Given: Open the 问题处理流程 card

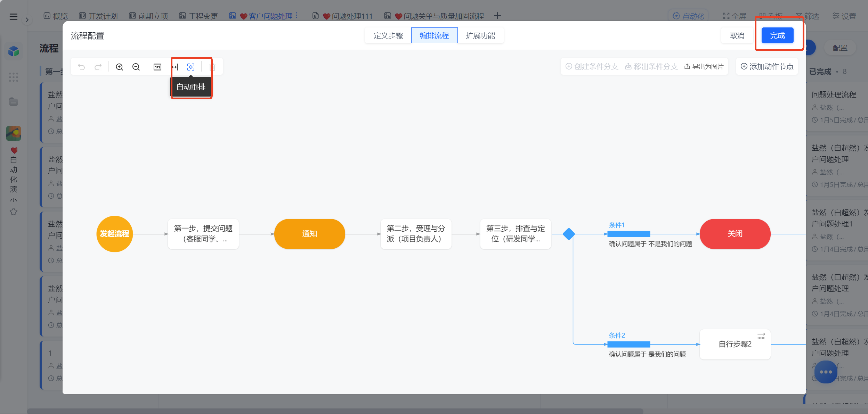Looking at the screenshot, I should tap(837, 107).
